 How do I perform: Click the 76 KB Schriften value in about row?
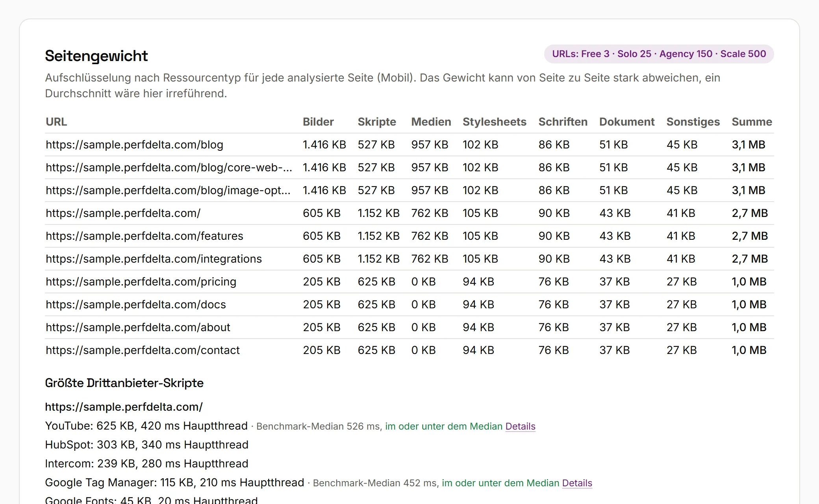click(x=554, y=327)
